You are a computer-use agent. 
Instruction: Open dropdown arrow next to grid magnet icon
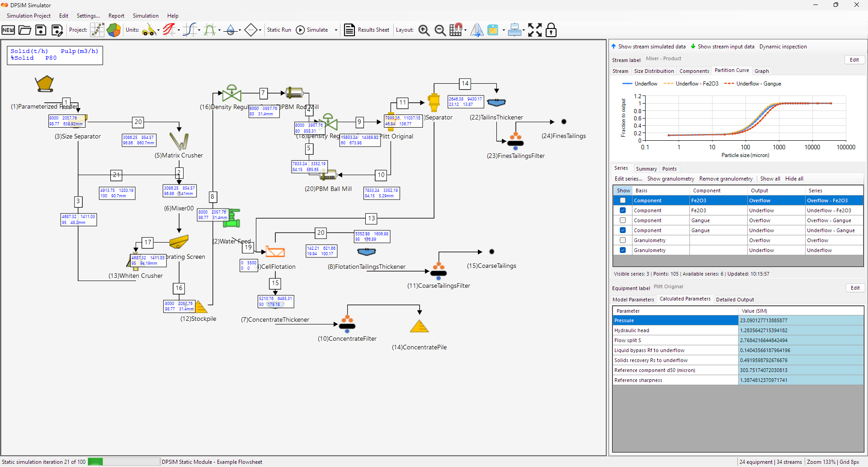pos(465,30)
